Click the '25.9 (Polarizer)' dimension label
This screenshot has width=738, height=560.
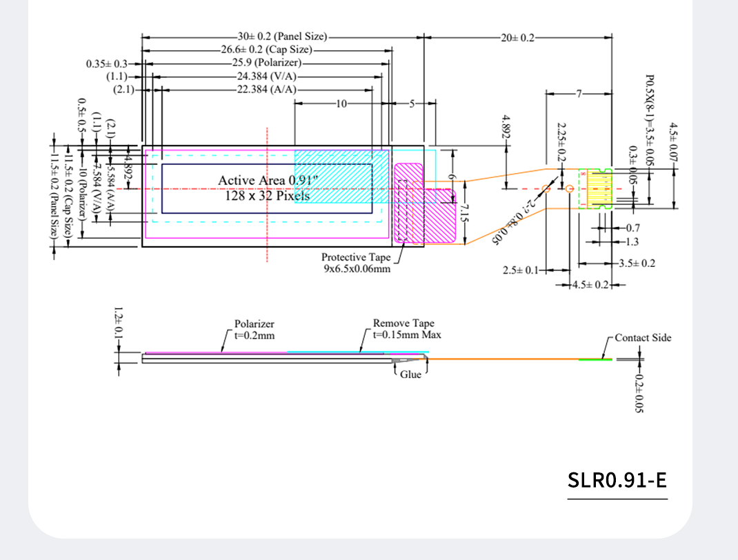[x=266, y=63]
